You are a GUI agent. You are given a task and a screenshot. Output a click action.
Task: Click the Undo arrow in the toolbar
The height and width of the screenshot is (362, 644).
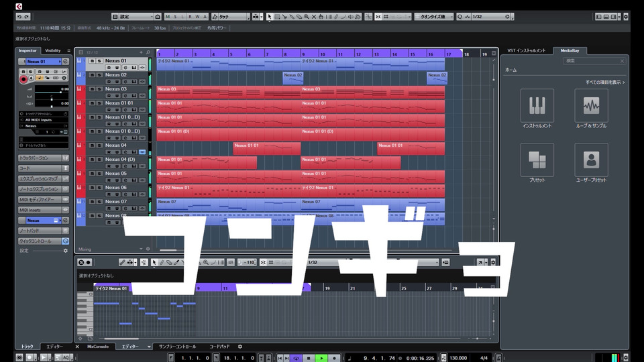click(19, 16)
